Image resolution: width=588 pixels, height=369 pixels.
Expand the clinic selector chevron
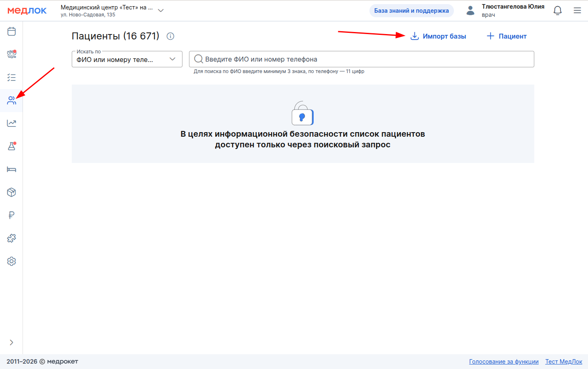pos(161,11)
